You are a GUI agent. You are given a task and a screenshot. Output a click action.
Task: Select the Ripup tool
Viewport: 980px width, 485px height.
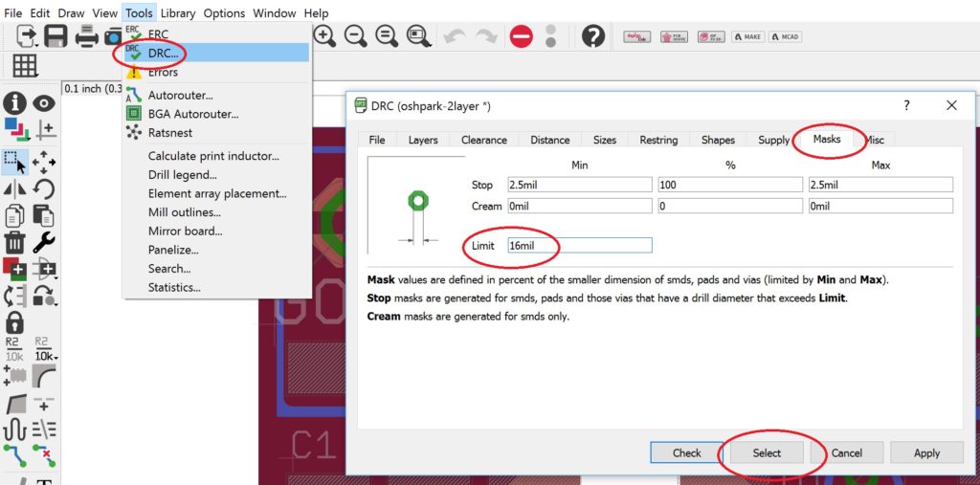click(44, 456)
